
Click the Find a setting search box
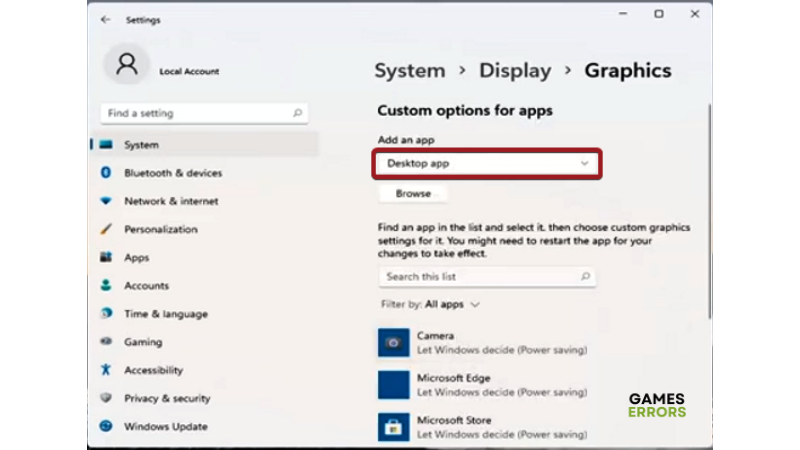(x=204, y=113)
